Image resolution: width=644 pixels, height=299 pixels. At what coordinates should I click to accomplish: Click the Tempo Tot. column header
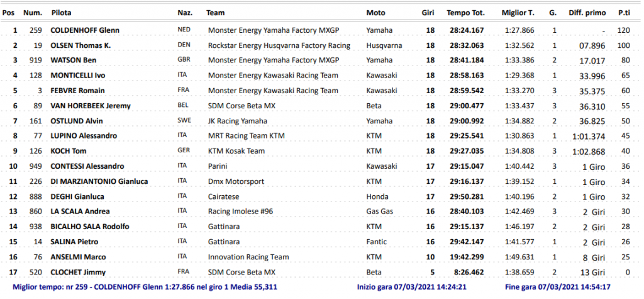[465, 13]
